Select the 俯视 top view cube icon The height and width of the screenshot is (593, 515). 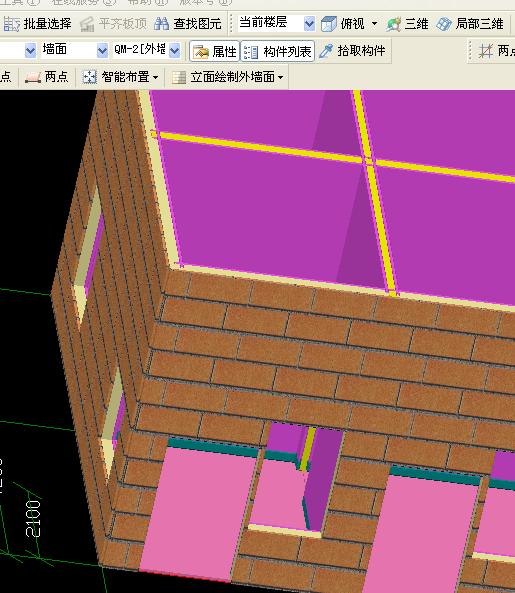click(328, 24)
